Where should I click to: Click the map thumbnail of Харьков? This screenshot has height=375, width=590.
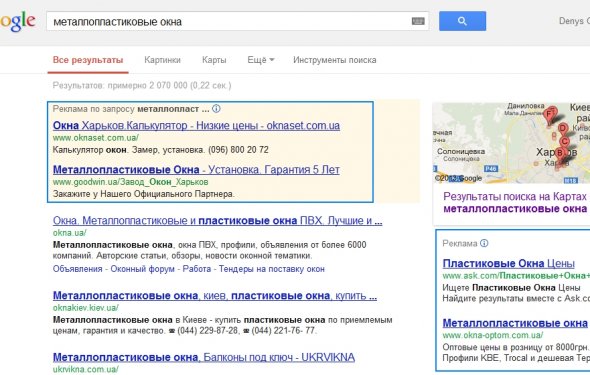pos(511,143)
